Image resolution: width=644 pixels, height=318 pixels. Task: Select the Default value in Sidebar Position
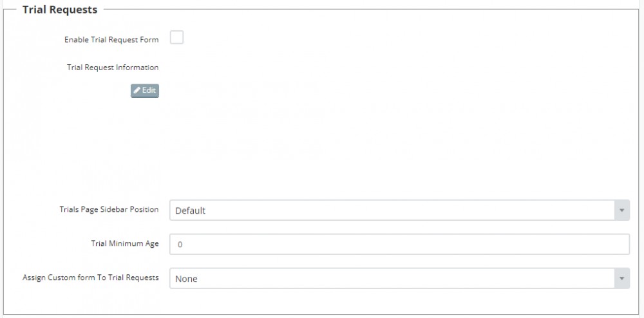coord(191,210)
